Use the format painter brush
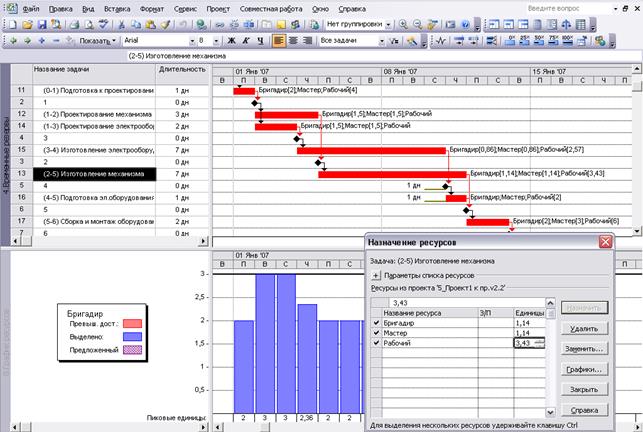This screenshot has height=432, width=643. (165, 25)
